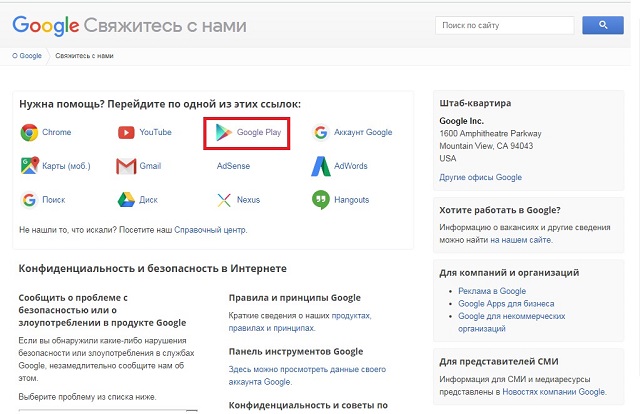Open the 'Карты (моб.)' link text
The width and height of the screenshot is (640, 414).
point(67,166)
